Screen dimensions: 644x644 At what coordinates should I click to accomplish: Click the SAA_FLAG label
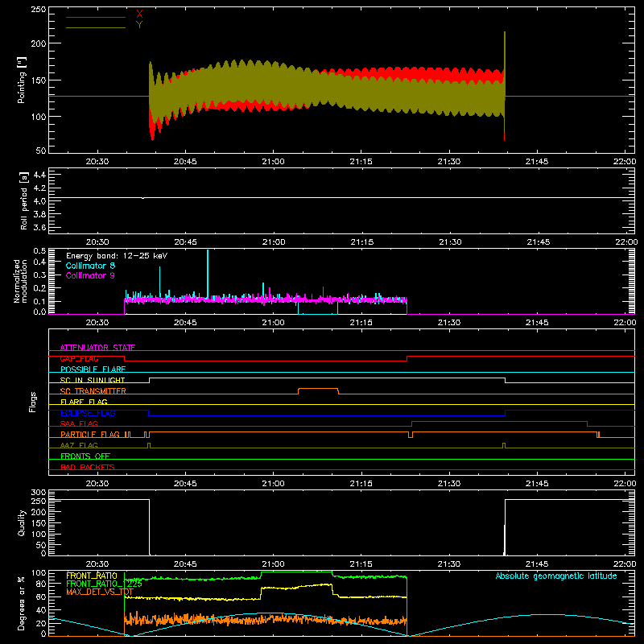(79, 423)
